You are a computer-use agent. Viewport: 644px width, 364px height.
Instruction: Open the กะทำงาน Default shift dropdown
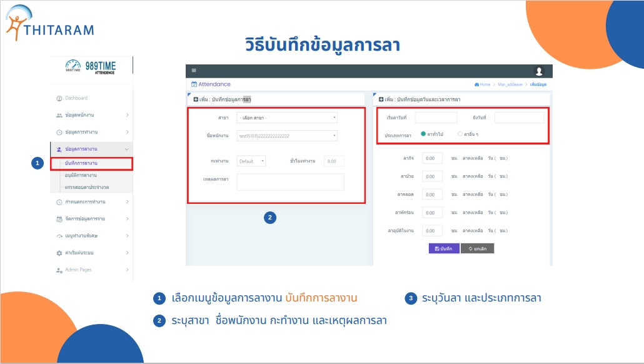coord(251,161)
